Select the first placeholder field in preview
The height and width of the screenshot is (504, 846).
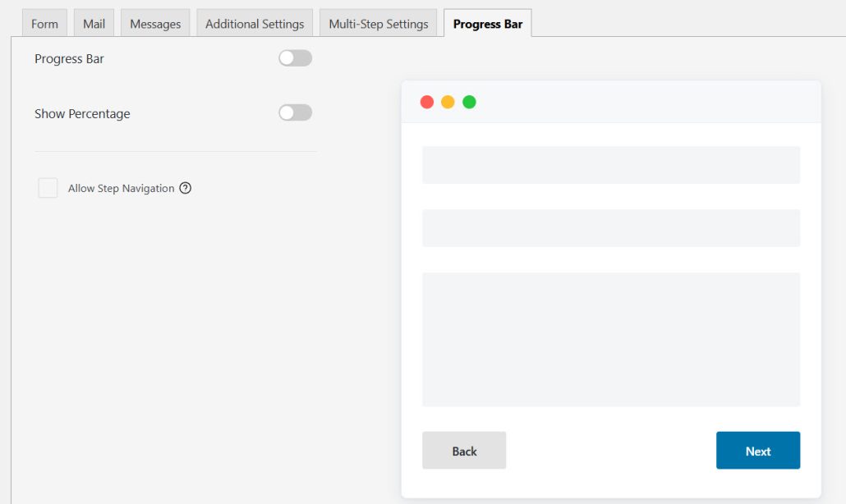tap(611, 165)
